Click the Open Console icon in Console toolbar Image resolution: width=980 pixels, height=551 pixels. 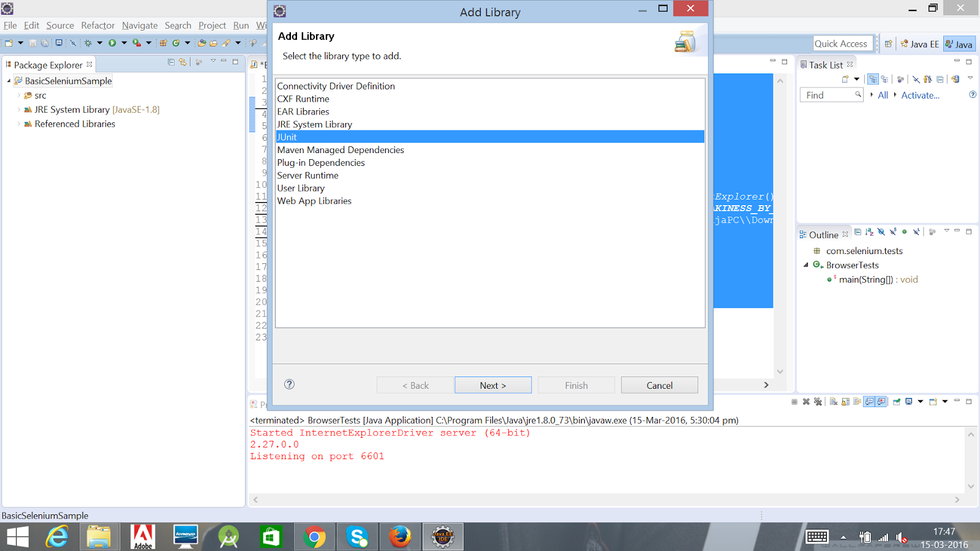[x=933, y=402]
